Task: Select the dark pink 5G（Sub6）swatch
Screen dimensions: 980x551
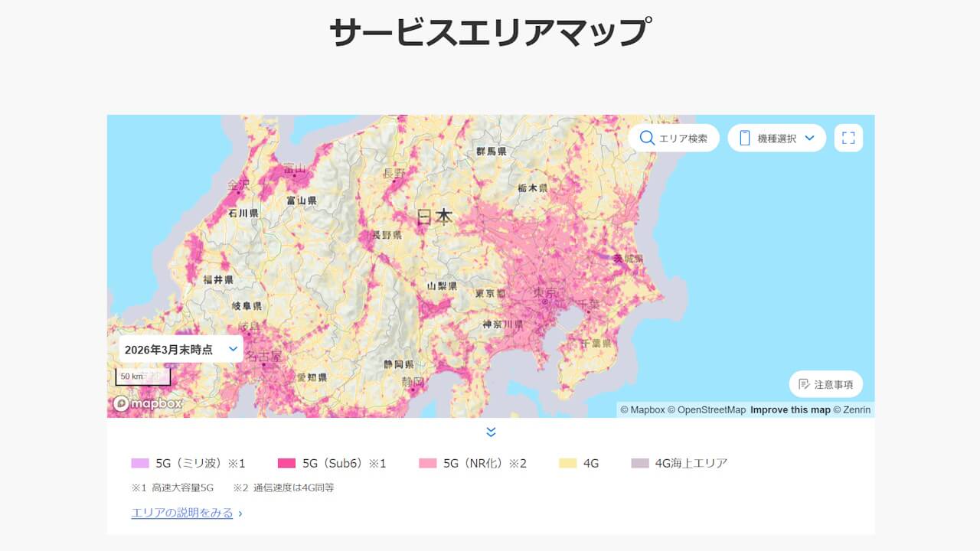Action: [288, 463]
